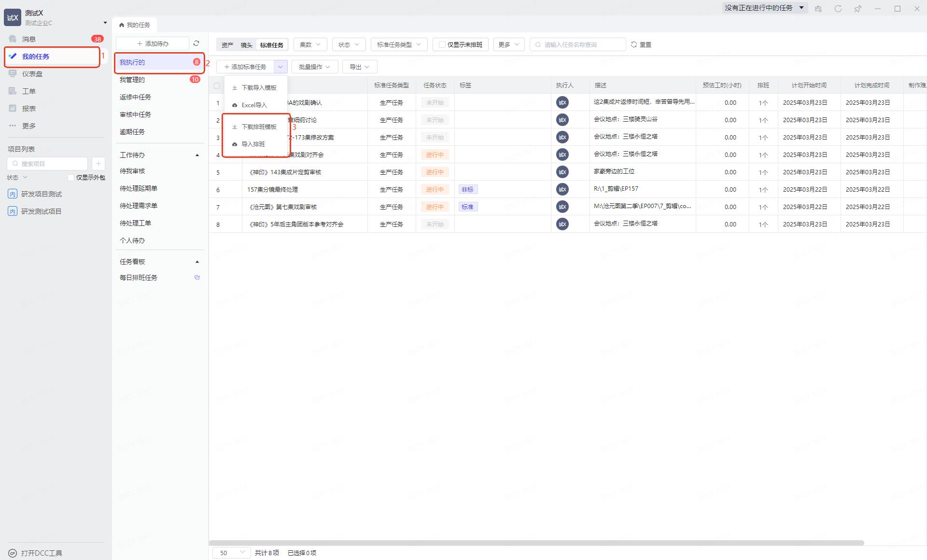Click the 研发项目测试 project icon
Screen dimensions: 927x560
click(x=13, y=194)
